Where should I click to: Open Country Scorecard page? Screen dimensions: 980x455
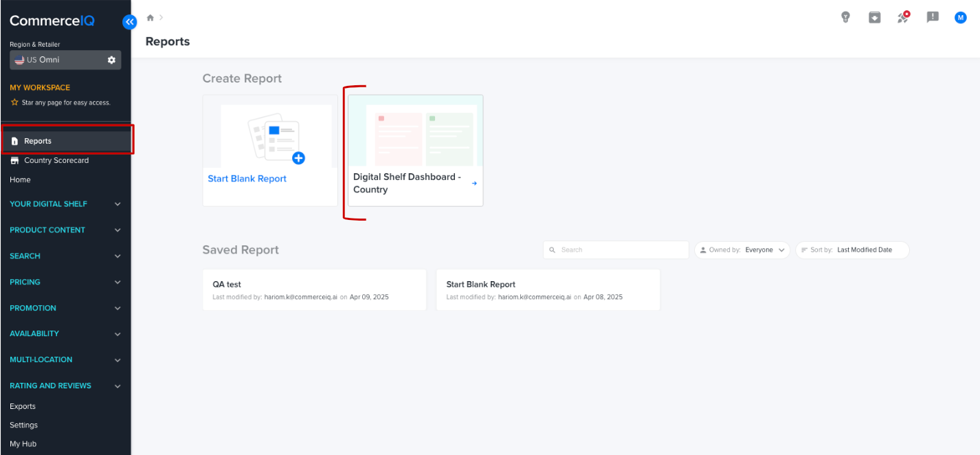coord(56,160)
